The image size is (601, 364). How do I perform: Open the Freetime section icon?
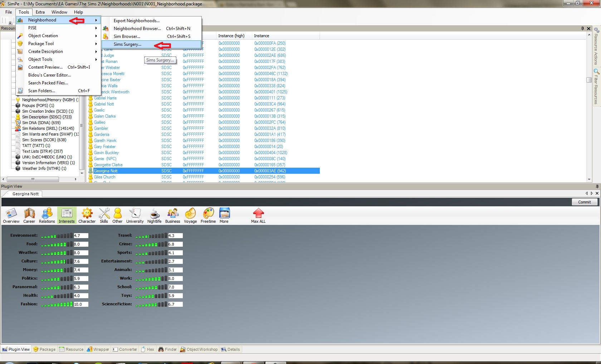pos(208,216)
